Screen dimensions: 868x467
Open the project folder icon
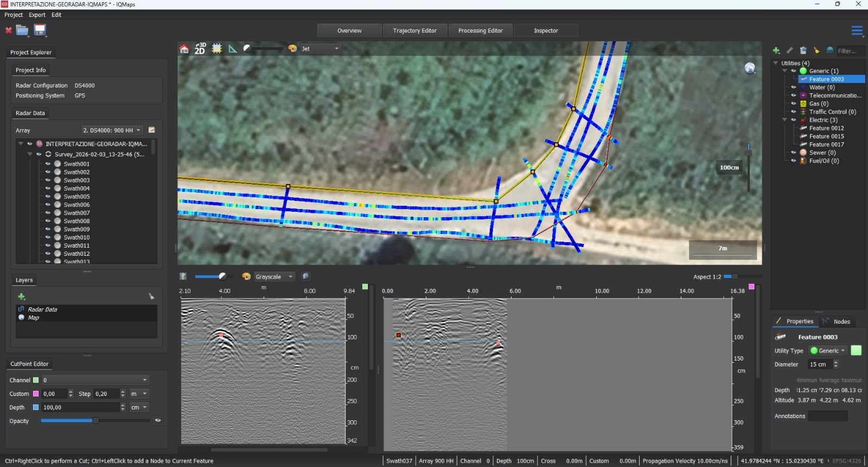(22, 30)
